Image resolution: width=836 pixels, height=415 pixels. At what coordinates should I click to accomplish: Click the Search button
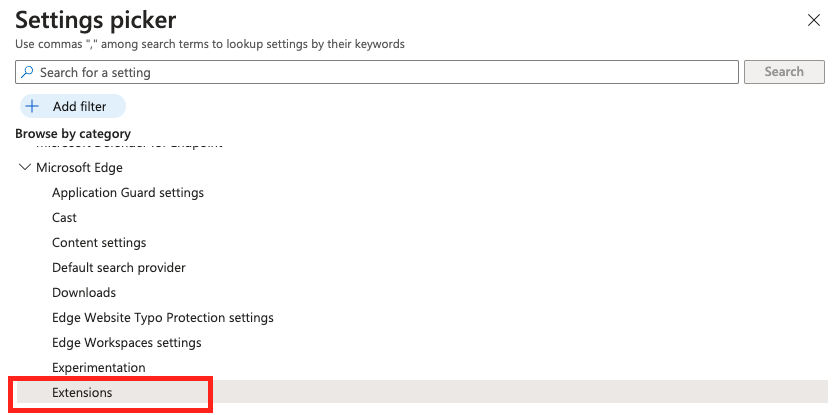point(784,72)
